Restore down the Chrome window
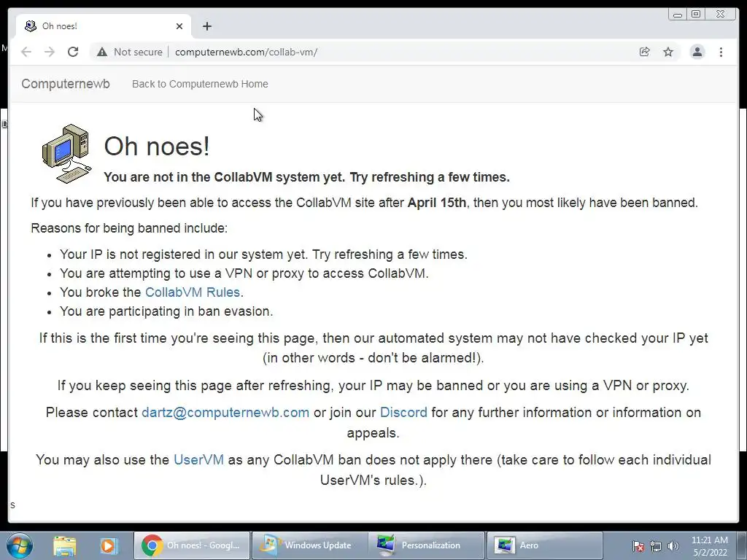The image size is (747, 560). click(696, 15)
